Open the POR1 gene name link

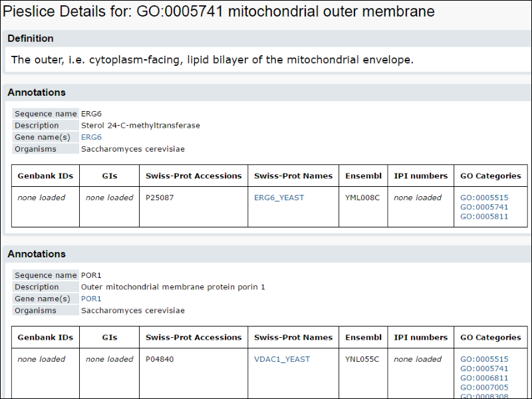coord(91,299)
